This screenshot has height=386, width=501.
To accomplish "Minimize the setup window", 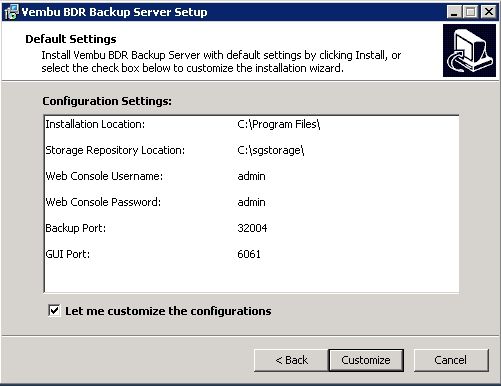I will pyautogui.click(x=454, y=12).
